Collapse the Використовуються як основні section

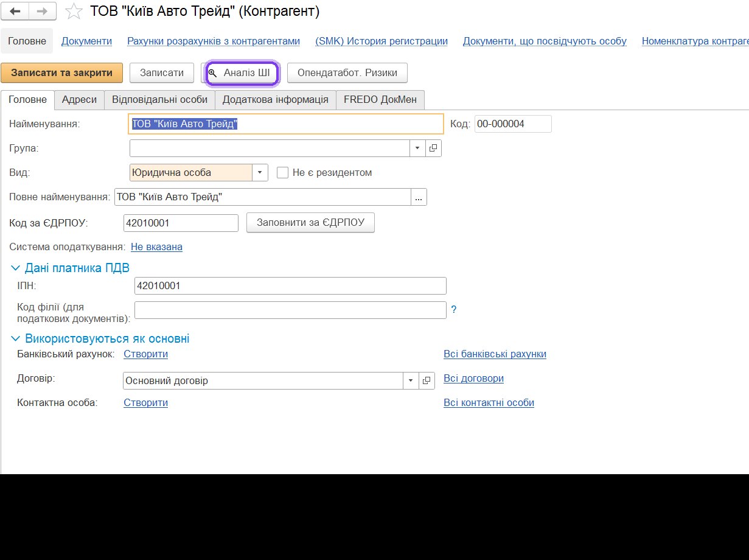click(x=15, y=339)
